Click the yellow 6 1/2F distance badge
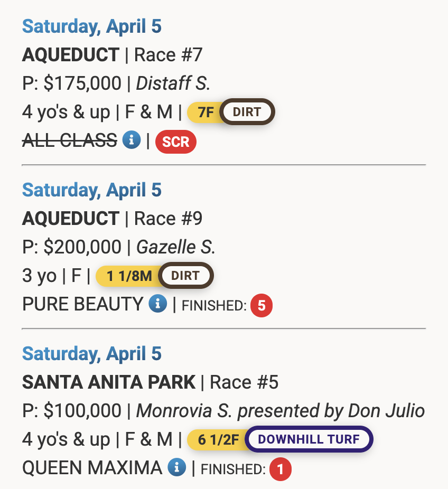 218,439
